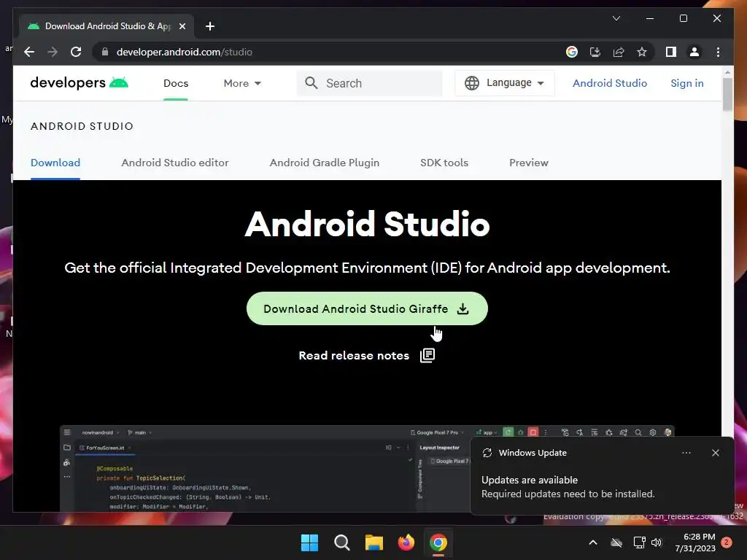Screen dimensions: 747x560
Task: Open the volume speaker tray icon
Action: (x=657, y=542)
